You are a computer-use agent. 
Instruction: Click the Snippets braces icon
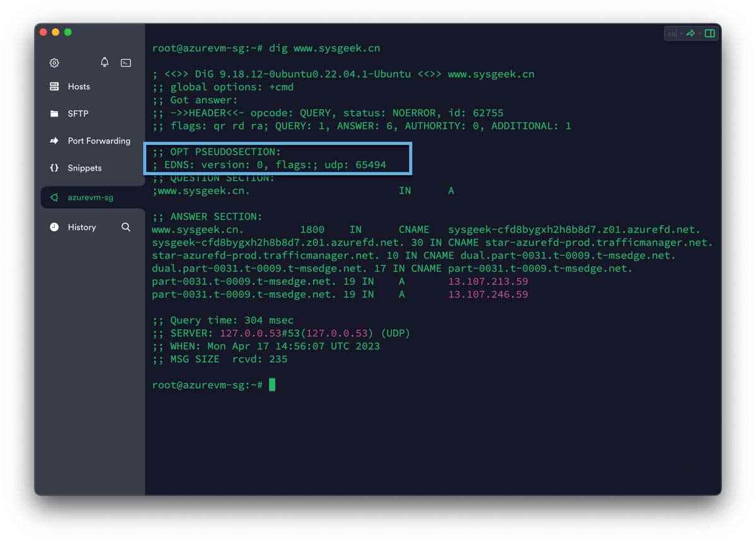click(x=54, y=168)
